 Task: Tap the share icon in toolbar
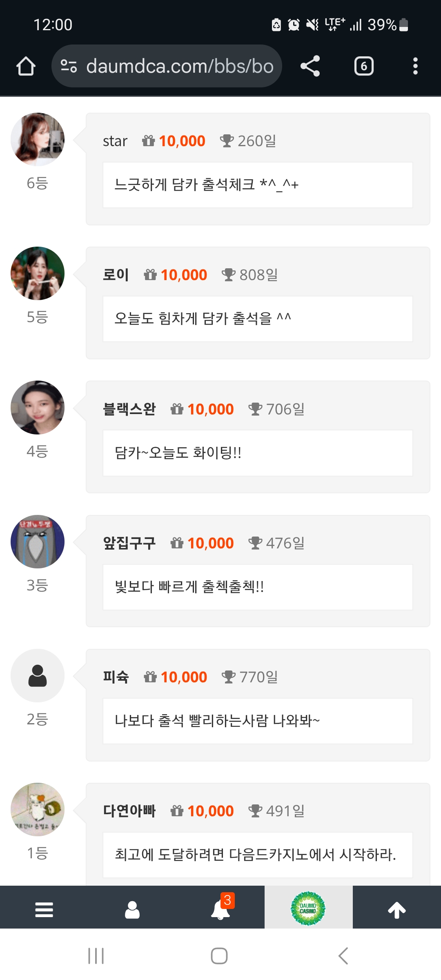[310, 66]
